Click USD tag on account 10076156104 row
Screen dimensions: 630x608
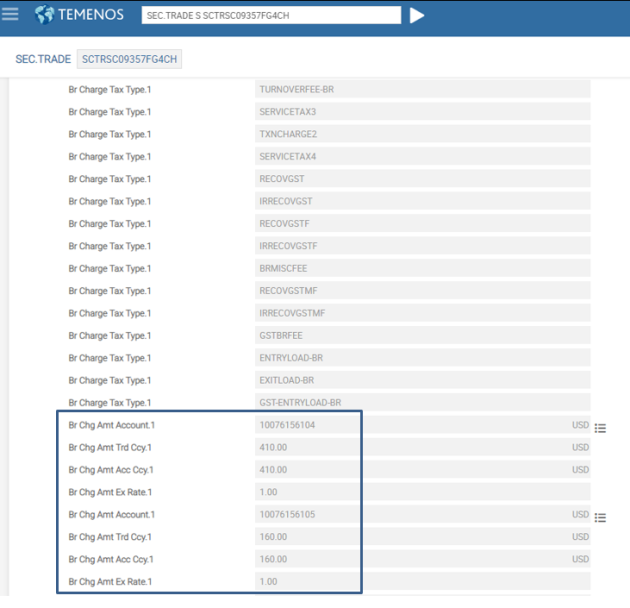tap(580, 425)
